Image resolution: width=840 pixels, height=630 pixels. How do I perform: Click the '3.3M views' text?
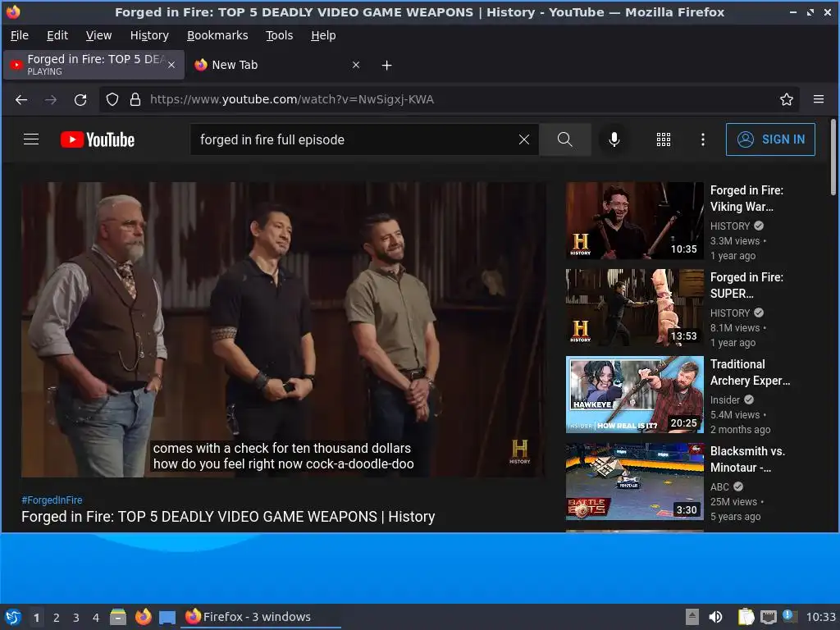click(735, 241)
